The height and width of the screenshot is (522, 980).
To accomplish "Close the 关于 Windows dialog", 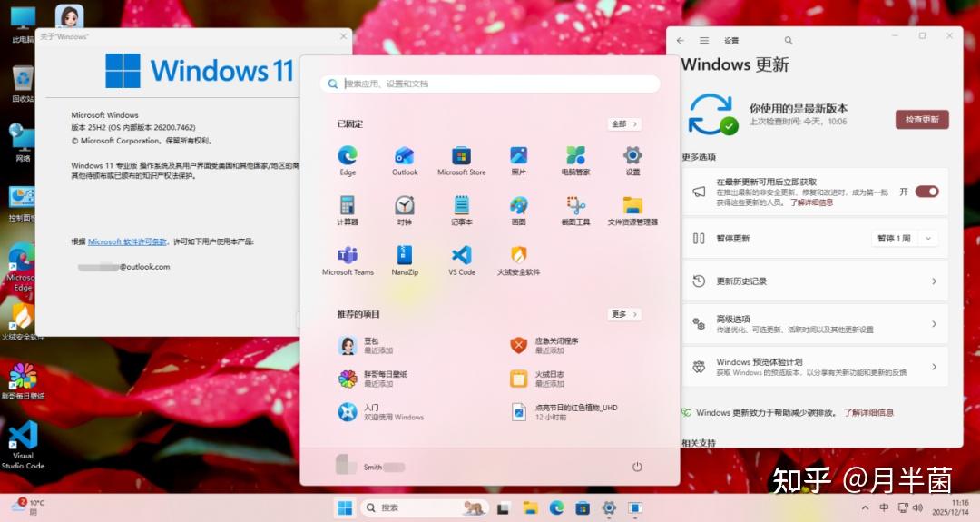I will 343,36.
